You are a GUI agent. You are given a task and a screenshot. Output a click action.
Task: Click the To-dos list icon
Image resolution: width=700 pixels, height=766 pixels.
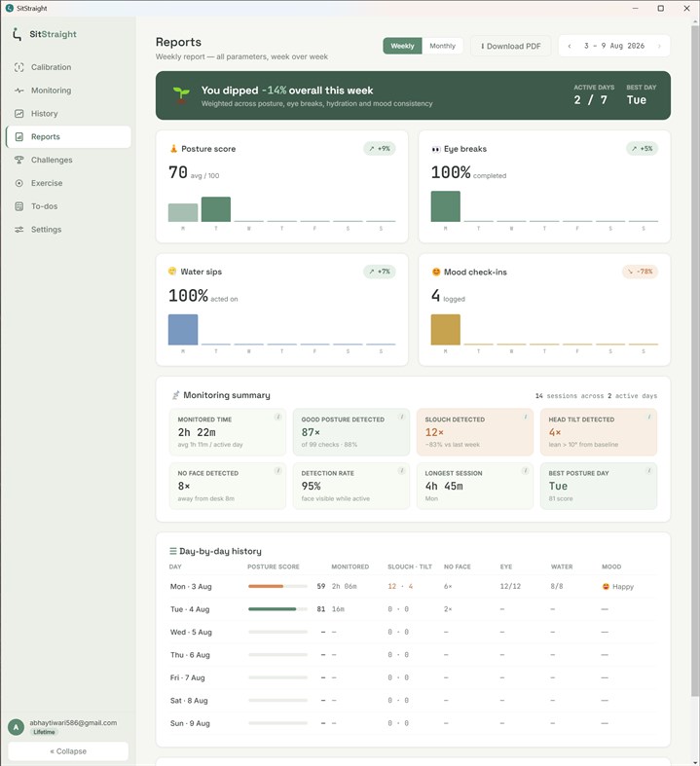19,206
